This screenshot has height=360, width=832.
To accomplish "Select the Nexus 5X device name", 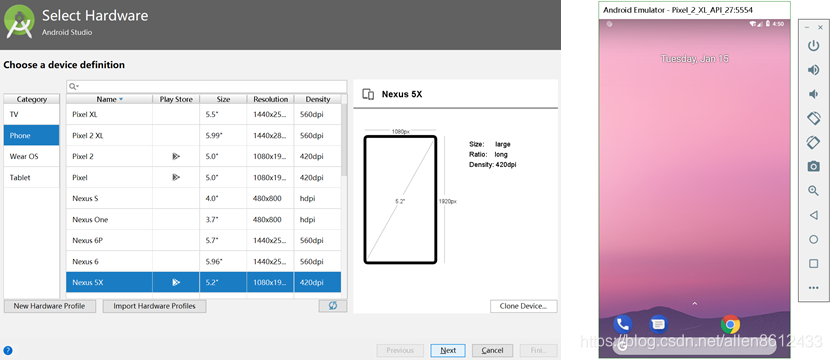I will [x=88, y=282].
